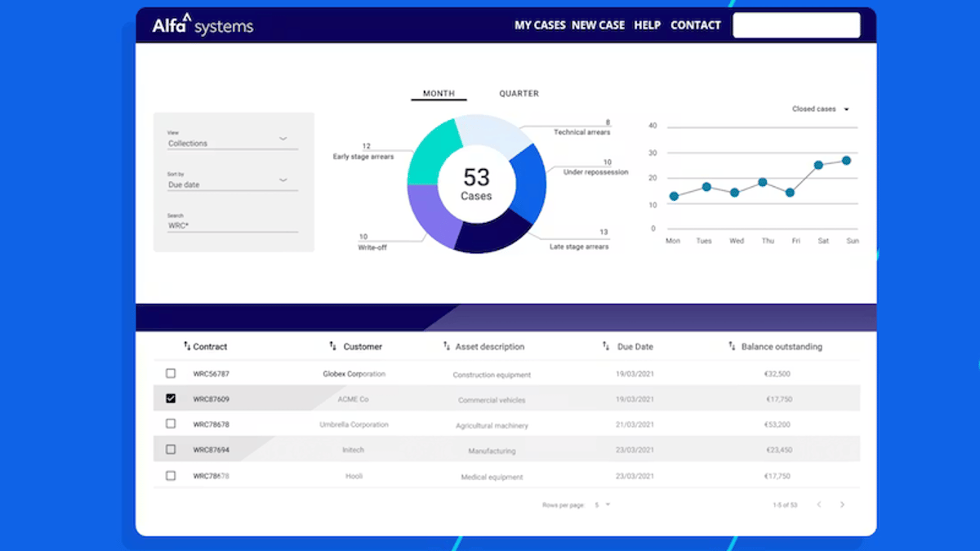This screenshot has height=551, width=980.
Task: Uncheck the WRC87609 ACME Co row checkbox
Action: pyautogui.click(x=171, y=398)
